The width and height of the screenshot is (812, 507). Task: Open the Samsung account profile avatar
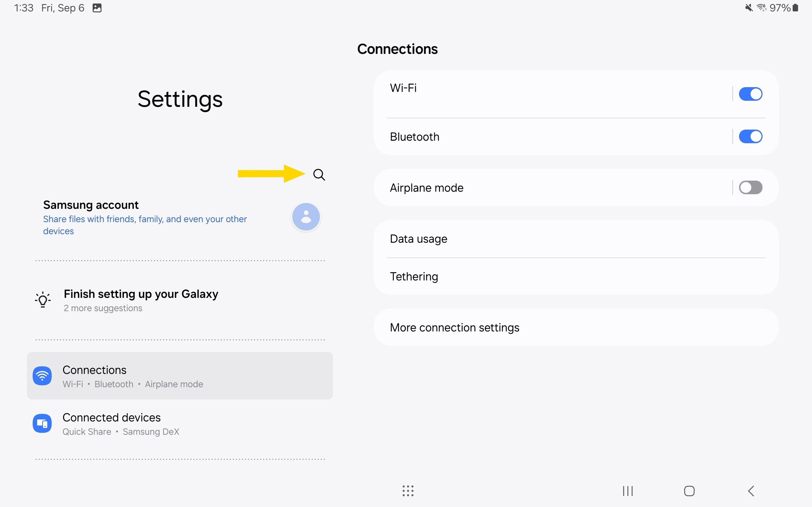click(306, 217)
